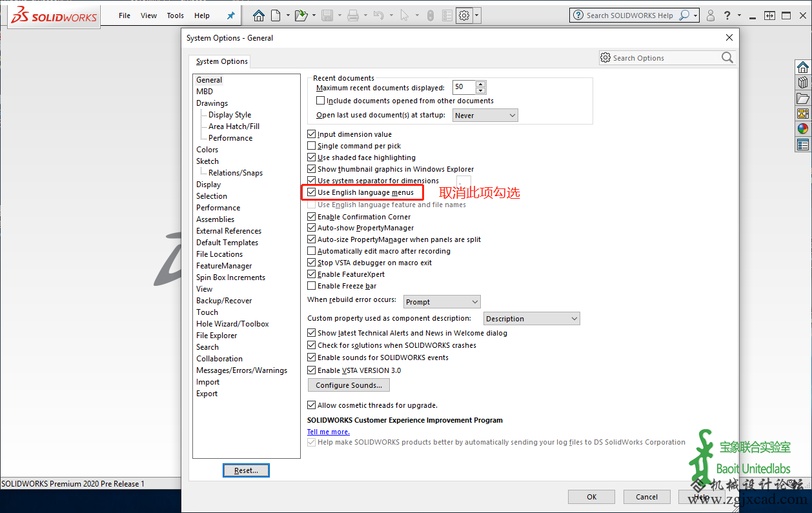The width and height of the screenshot is (812, 513).
Task: Click the Welcome home icon in toolbar
Action: 259,15
